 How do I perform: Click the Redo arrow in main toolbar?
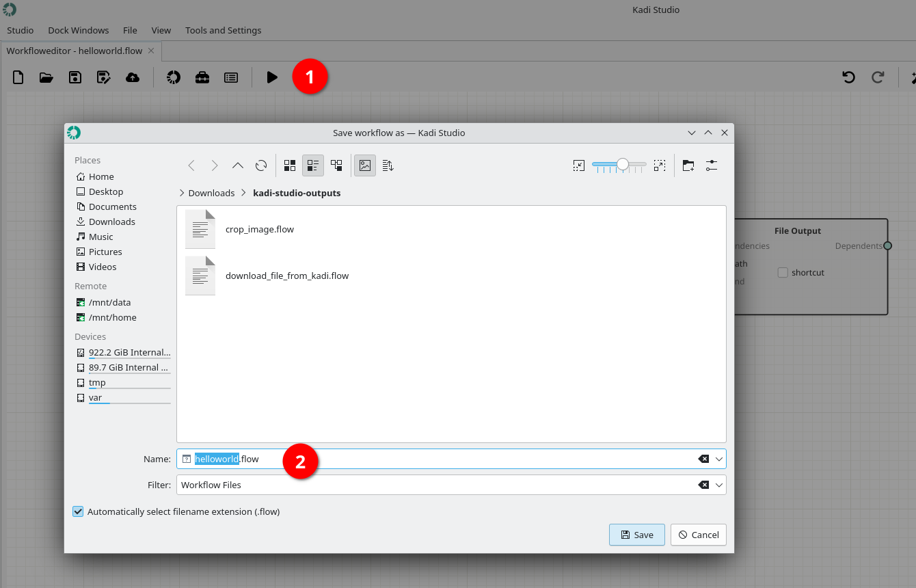click(878, 77)
